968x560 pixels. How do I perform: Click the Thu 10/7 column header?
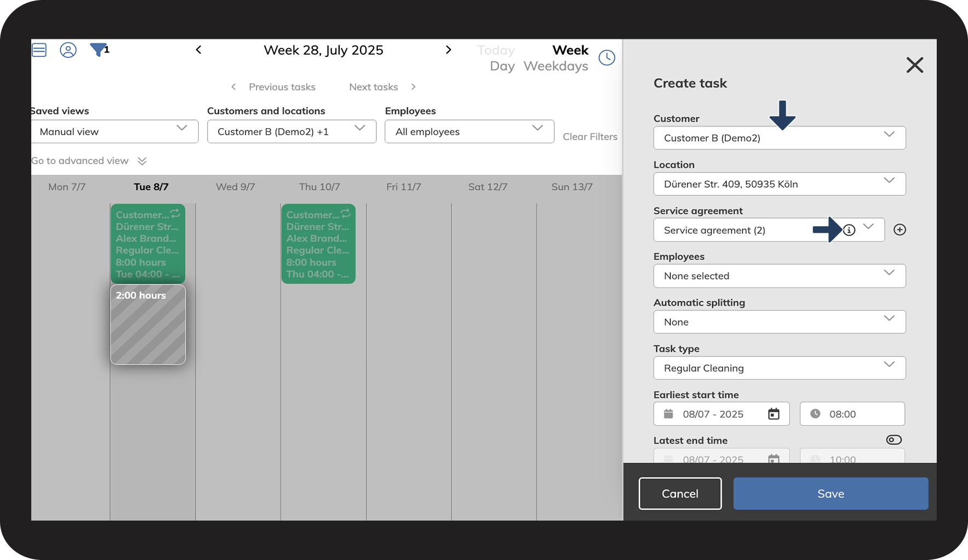[319, 187]
